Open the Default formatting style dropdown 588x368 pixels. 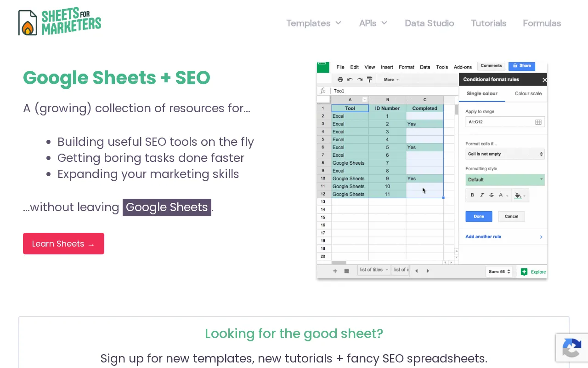pyautogui.click(x=505, y=180)
